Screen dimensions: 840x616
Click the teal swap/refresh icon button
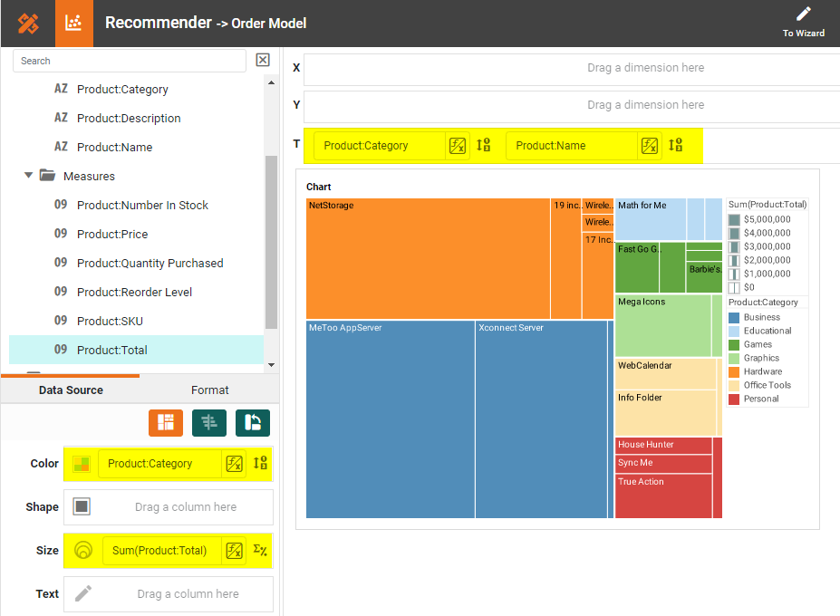click(253, 423)
